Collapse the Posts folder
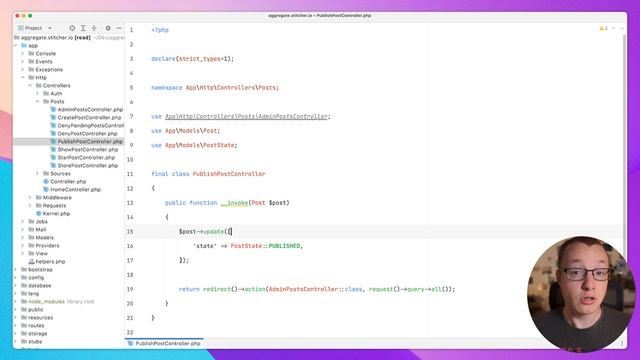This screenshot has height=360, width=640. click(38, 102)
